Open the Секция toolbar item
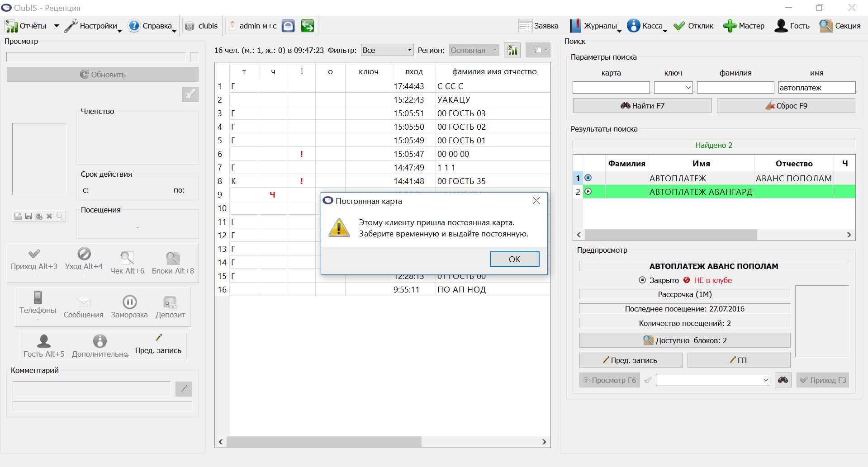Viewport: 868px width, 467px height. click(840, 26)
